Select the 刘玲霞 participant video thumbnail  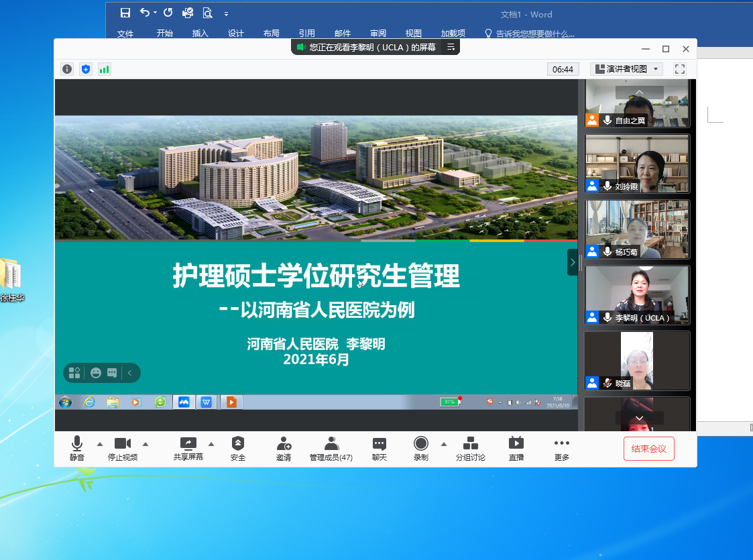(637, 164)
